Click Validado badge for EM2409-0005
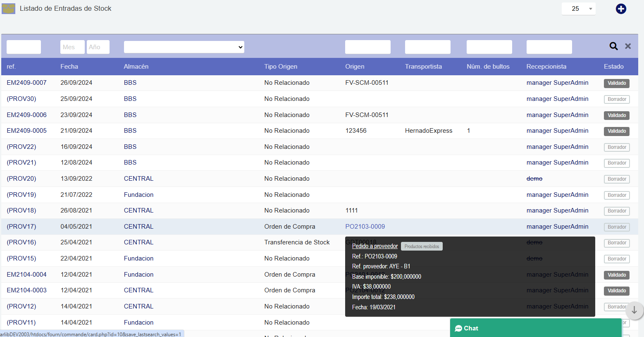This screenshot has width=644, height=337. tap(616, 131)
